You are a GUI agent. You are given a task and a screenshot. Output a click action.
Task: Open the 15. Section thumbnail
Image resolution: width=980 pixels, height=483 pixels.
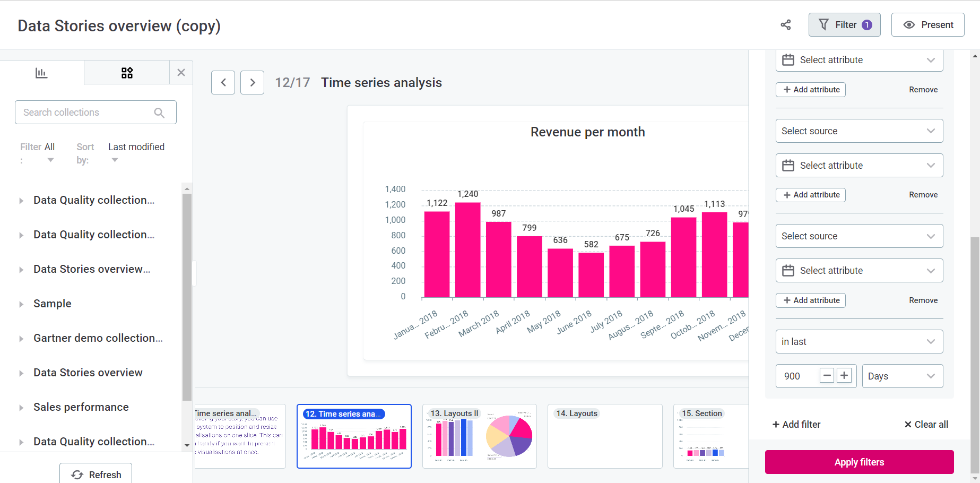coord(711,436)
